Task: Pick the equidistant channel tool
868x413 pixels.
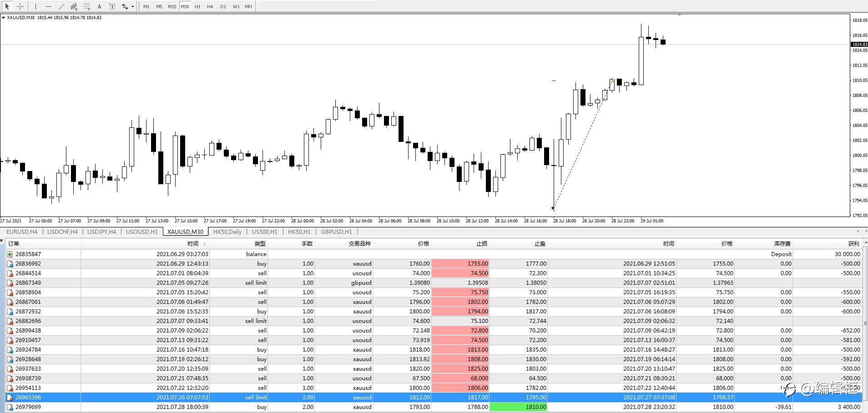Action: click(74, 6)
